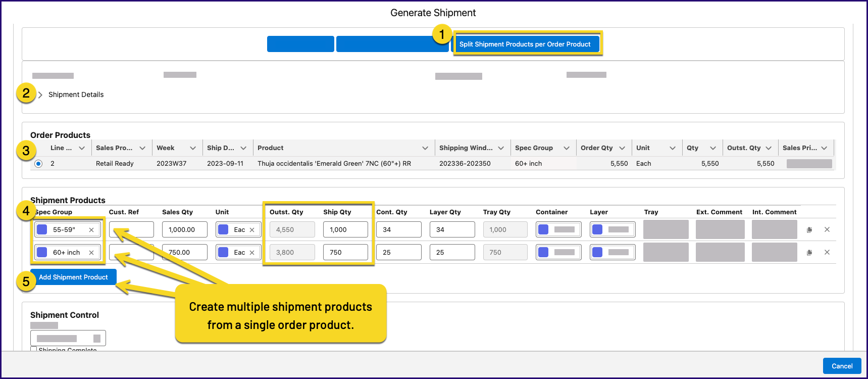Copy the 55-59" shipment product row
This screenshot has width=868, height=379.
(809, 230)
